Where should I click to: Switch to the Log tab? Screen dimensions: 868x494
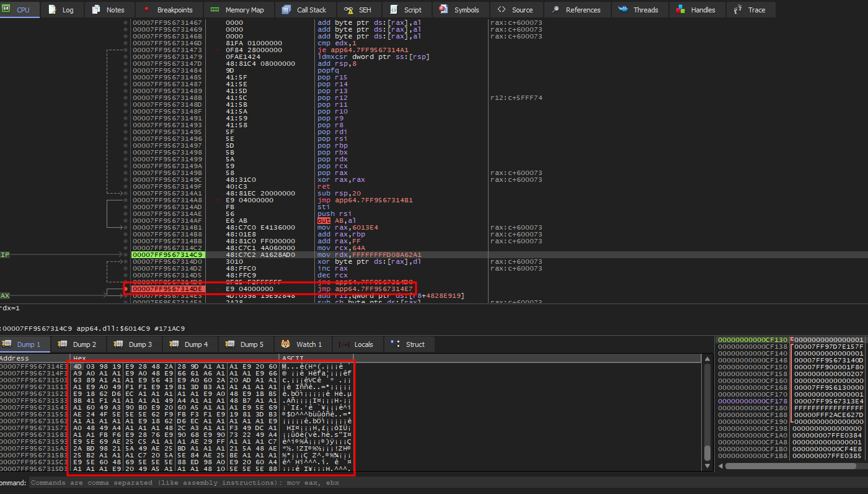click(63, 9)
